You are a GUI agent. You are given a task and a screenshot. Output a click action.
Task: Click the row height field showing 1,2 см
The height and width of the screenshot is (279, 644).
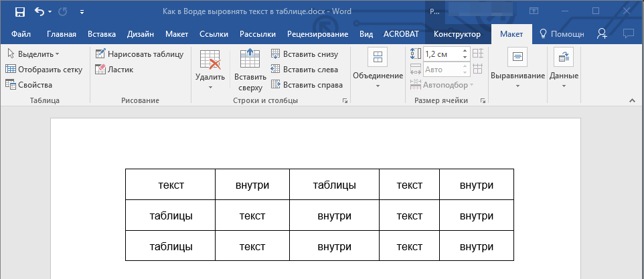click(x=440, y=54)
